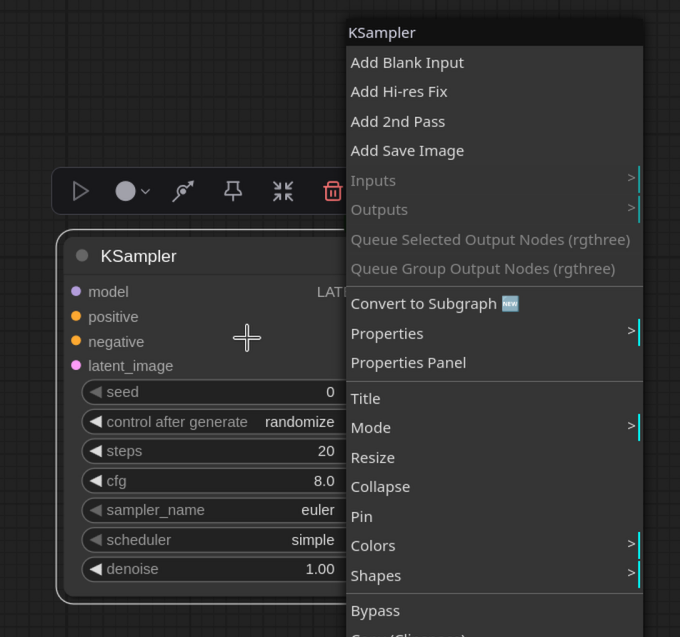
Task: Open the node color circle picker
Action: [125, 191]
